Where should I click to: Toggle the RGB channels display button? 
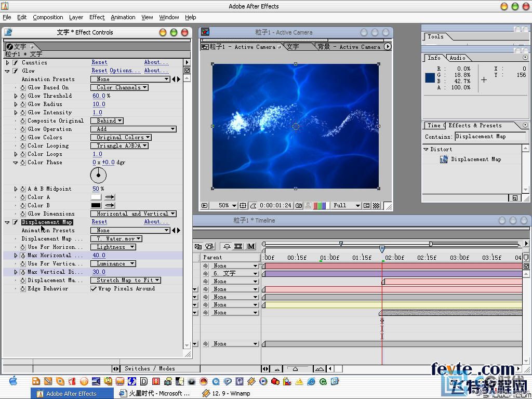(320, 206)
